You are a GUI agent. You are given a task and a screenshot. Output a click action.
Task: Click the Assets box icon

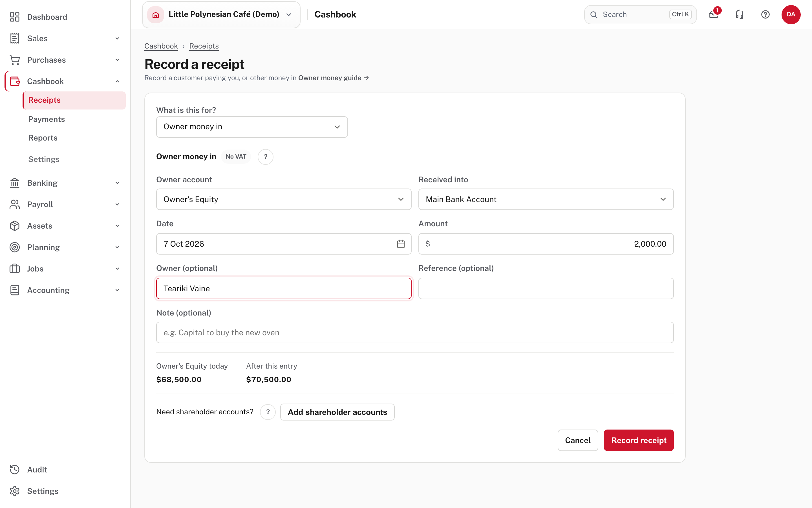pyautogui.click(x=14, y=226)
